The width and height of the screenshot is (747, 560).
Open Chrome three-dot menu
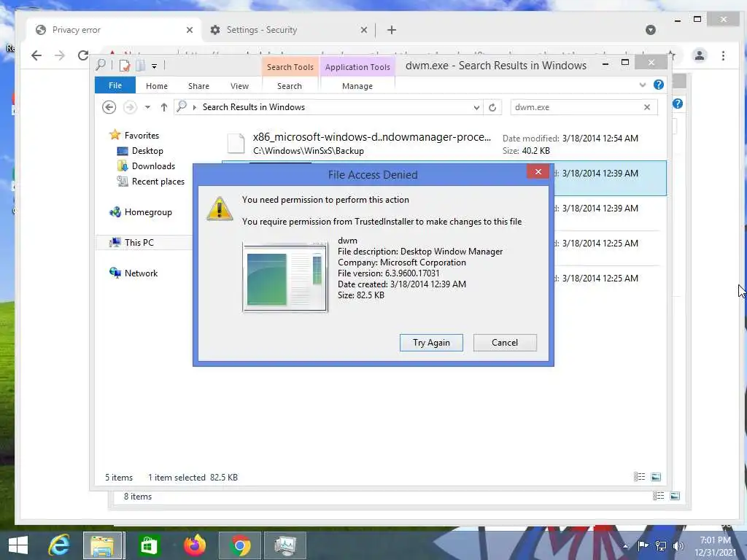[723, 55]
